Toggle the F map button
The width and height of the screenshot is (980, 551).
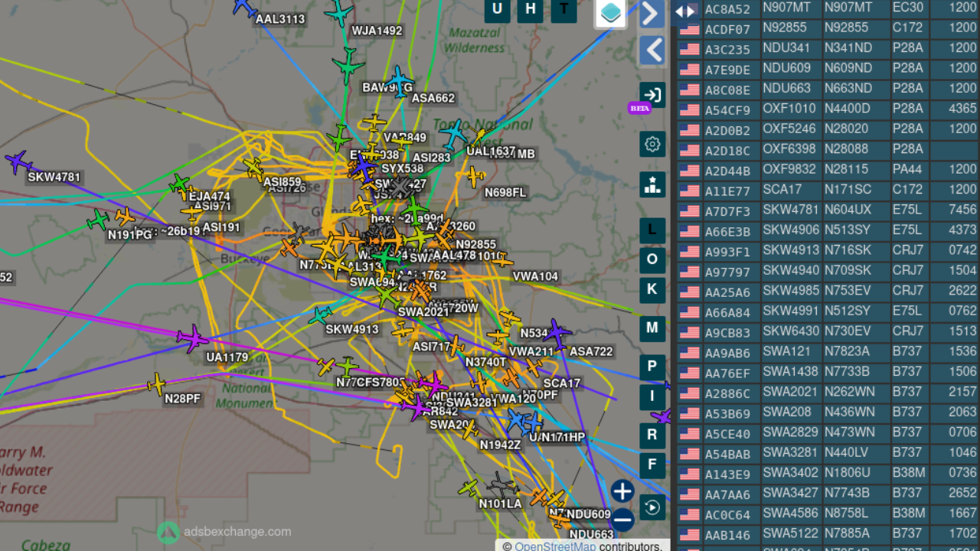pyautogui.click(x=652, y=465)
